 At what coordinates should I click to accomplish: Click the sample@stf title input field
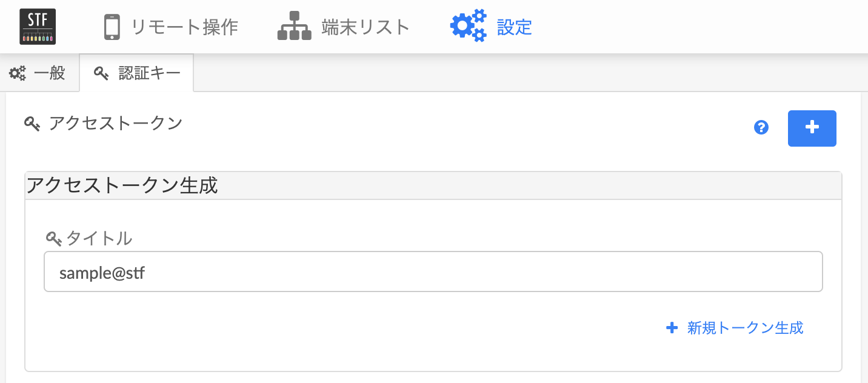point(433,271)
